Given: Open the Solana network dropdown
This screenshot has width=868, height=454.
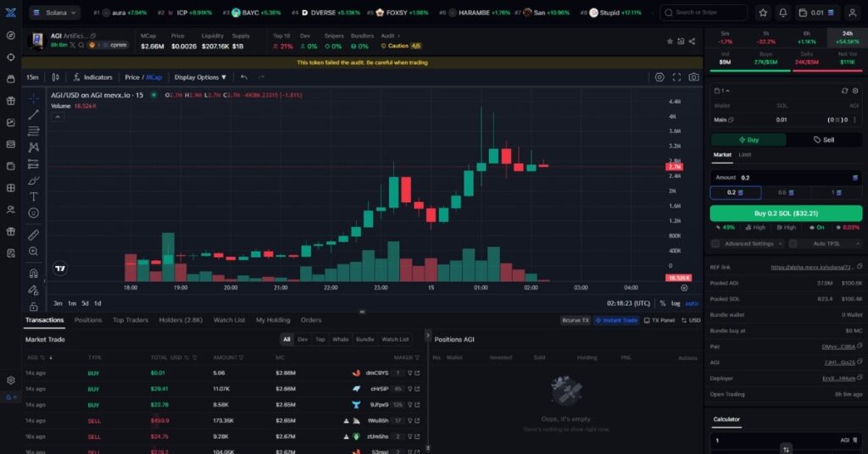Looking at the screenshot, I should click(54, 13).
